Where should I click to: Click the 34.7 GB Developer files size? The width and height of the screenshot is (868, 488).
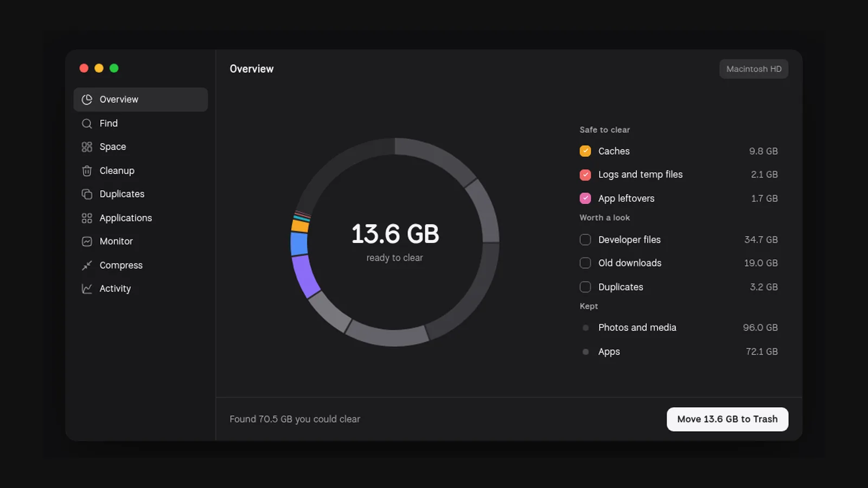pyautogui.click(x=761, y=240)
